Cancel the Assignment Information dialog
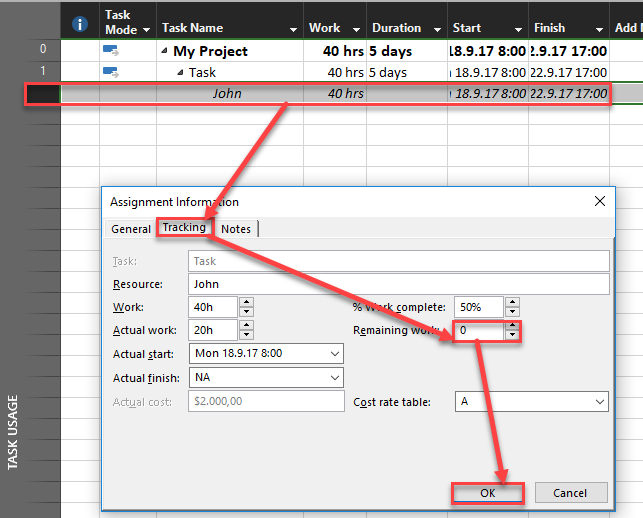 570,493
